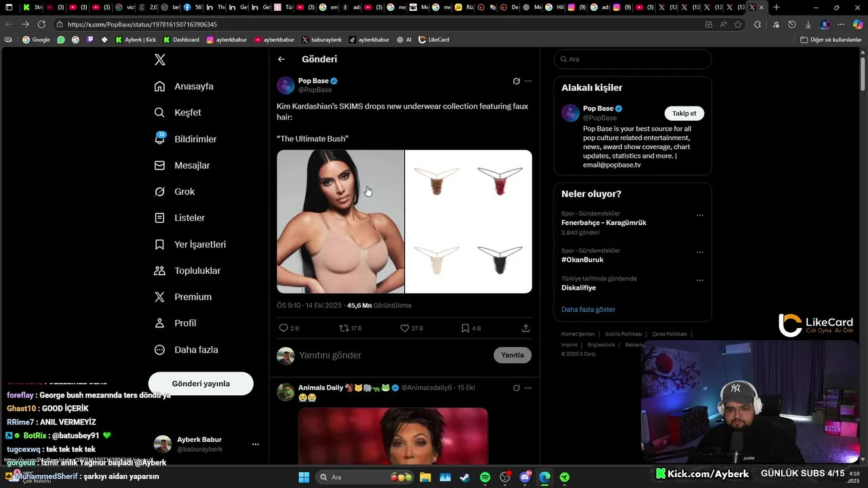Open Kim Kardashian photo in the post
868x488 pixels.
pyautogui.click(x=340, y=222)
